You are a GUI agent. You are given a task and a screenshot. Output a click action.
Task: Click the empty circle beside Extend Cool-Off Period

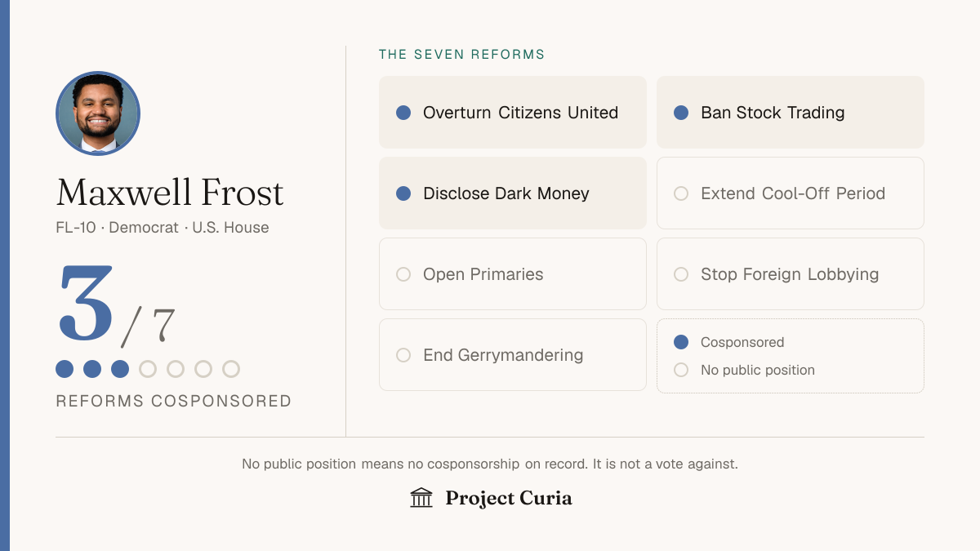[681, 193]
